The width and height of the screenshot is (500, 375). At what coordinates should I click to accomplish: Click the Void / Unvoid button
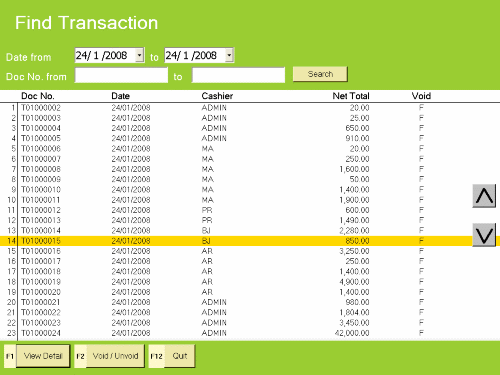pyautogui.click(x=115, y=356)
